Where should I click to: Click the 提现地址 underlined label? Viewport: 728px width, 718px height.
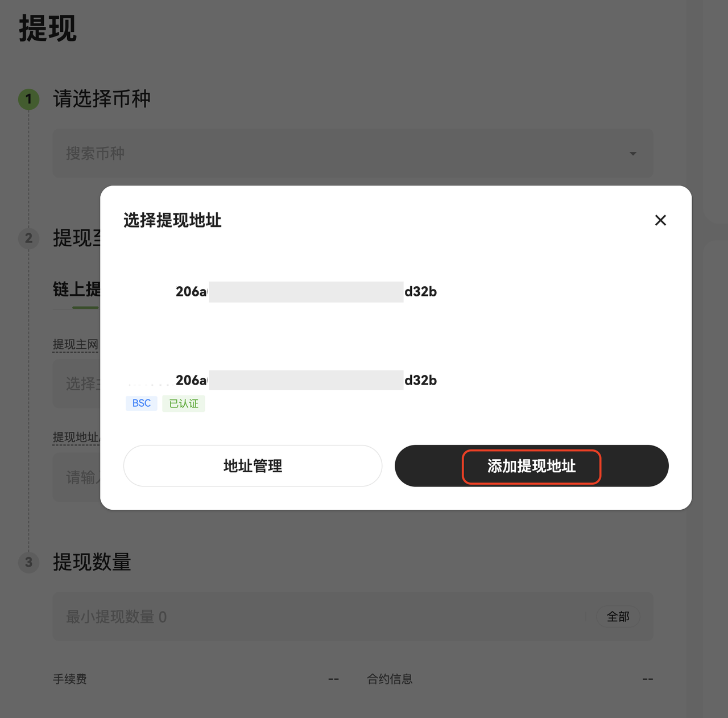coord(76,437)
